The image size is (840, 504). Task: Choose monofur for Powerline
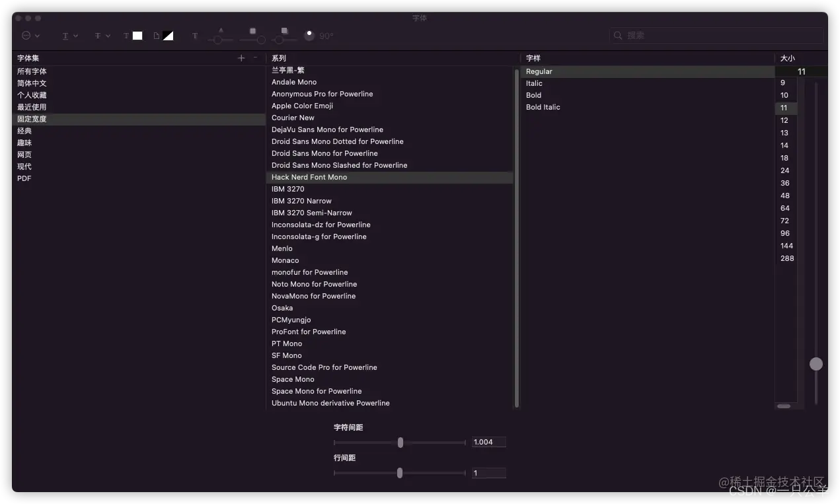coord(390,272)
